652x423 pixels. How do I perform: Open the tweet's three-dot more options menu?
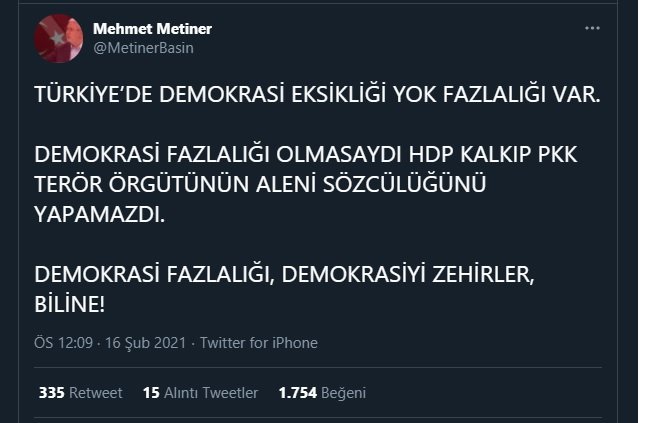point(592,28)
